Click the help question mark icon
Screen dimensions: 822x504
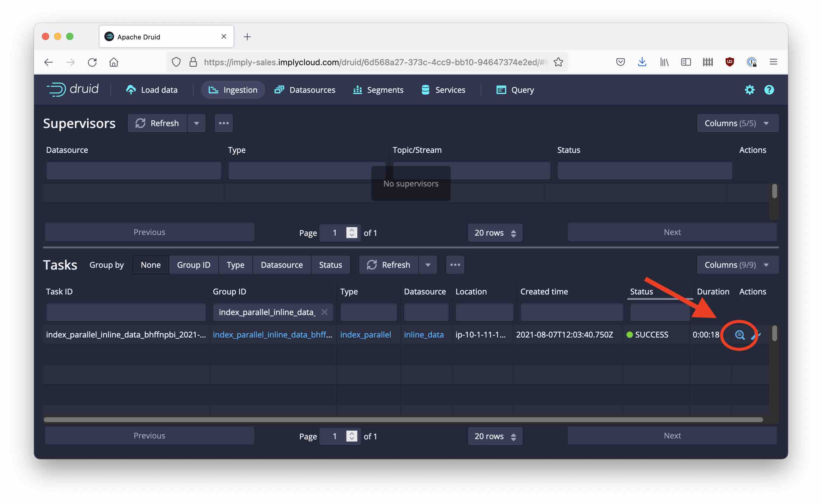click(769, 90)
